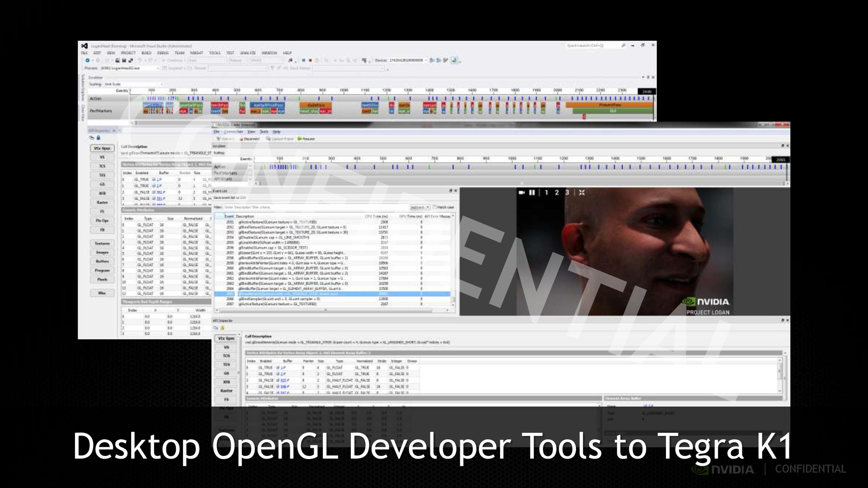The height and width of the screenshot is (488, 868).
Task: Expand the preview to full screen
Action: point(582,192)
